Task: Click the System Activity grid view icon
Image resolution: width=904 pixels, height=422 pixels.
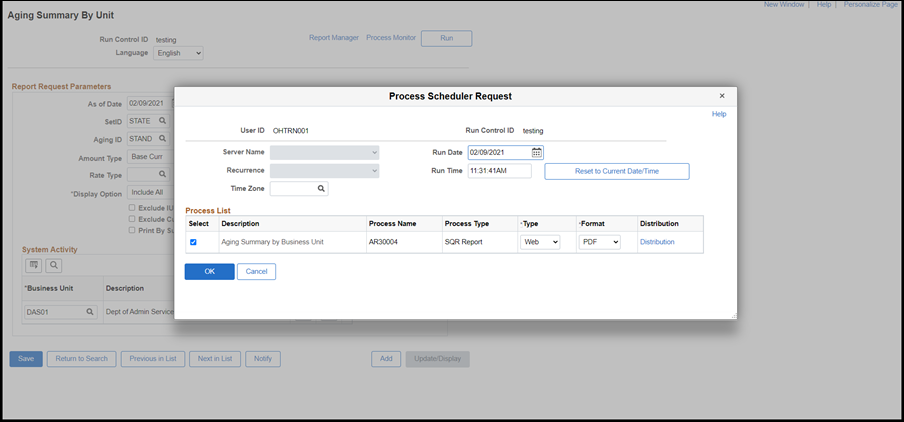Action: point(33,265)
